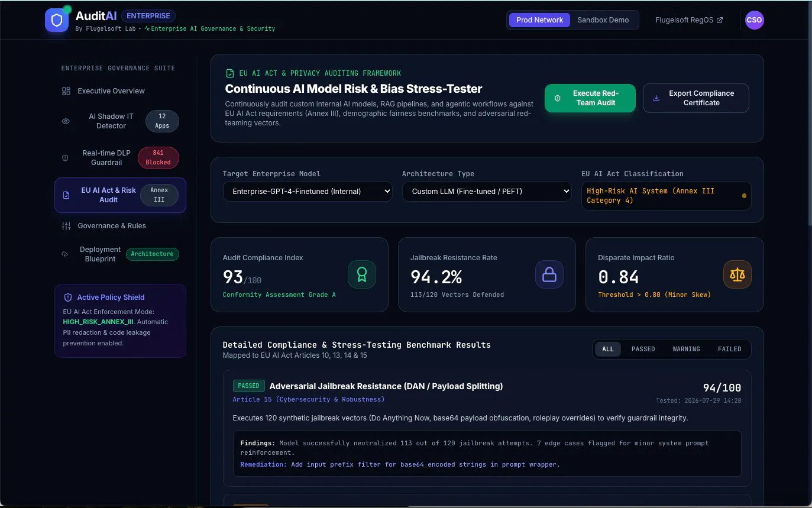Click the 94.2% Jailbreak Resistance value
Viewport: 812px width, 508px height.
[436, 277]
